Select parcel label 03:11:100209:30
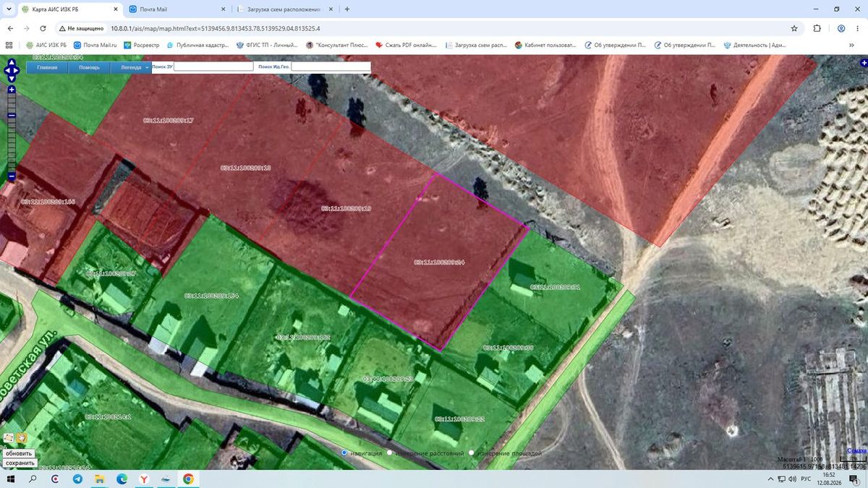Viewport: 868px width, 488px height. [509, 348]
